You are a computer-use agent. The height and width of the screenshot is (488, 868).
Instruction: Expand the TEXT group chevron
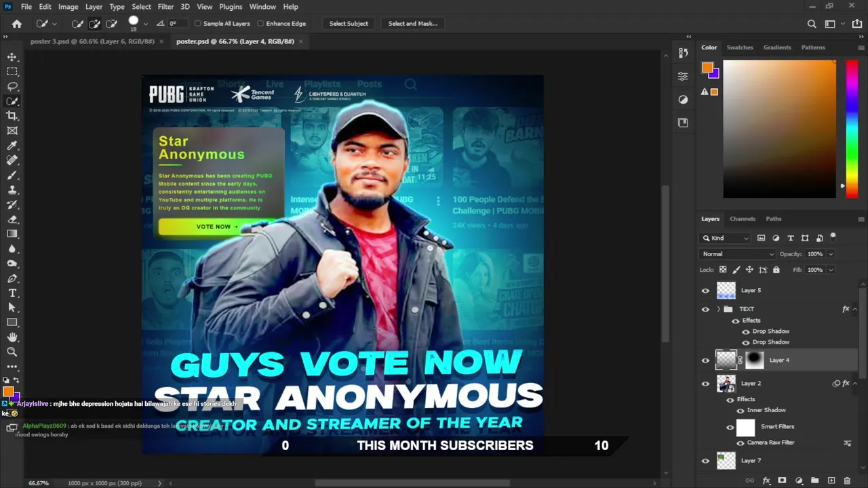point(718,309)
